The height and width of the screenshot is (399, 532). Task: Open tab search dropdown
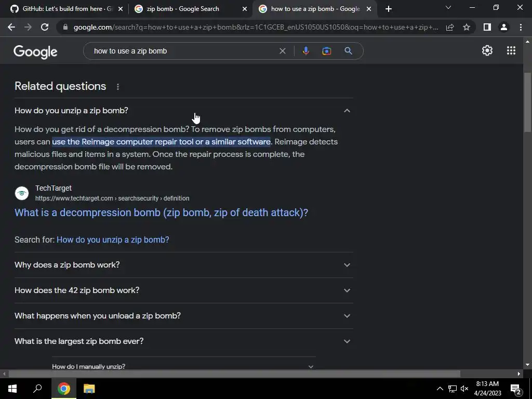[448, 7]
